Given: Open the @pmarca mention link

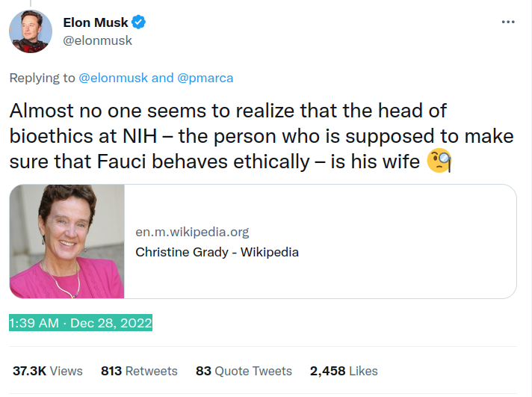Looking at the screenshot, I should click(205, 78).
